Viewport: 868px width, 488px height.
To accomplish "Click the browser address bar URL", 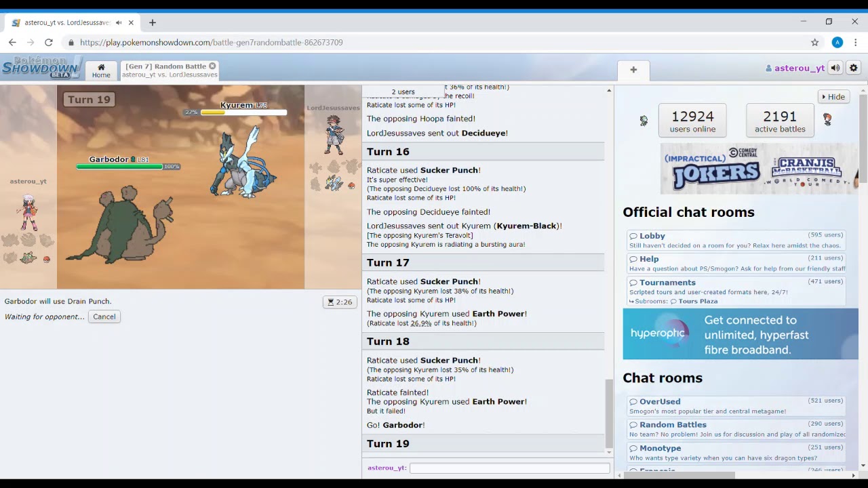I will [211, 42].
